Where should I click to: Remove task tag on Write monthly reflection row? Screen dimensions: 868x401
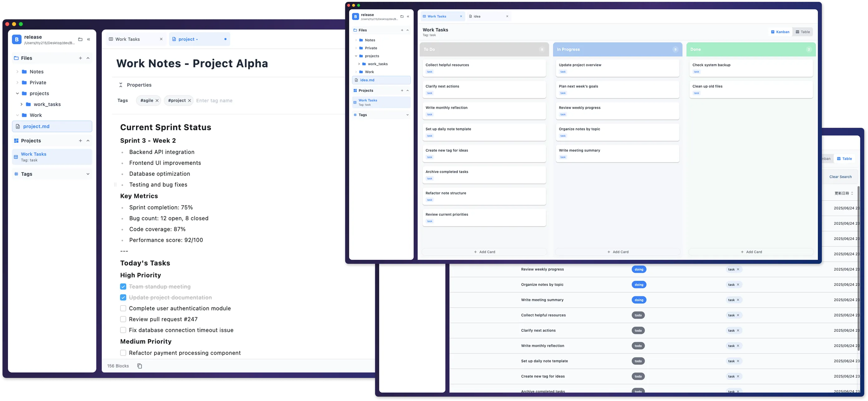[738, 346]
